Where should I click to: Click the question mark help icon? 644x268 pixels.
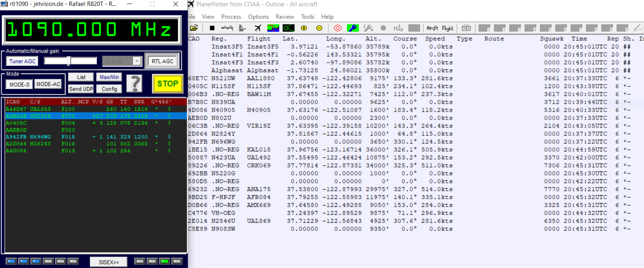[x=134, y=84]
